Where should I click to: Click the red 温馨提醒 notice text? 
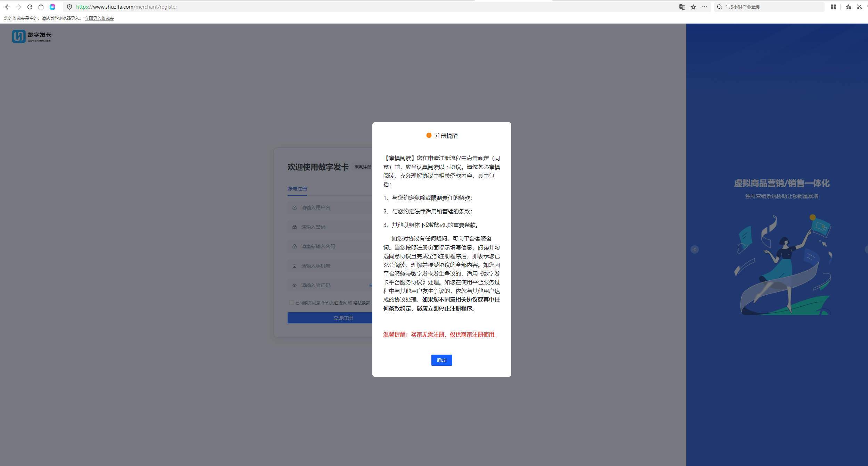click(441, 334)
